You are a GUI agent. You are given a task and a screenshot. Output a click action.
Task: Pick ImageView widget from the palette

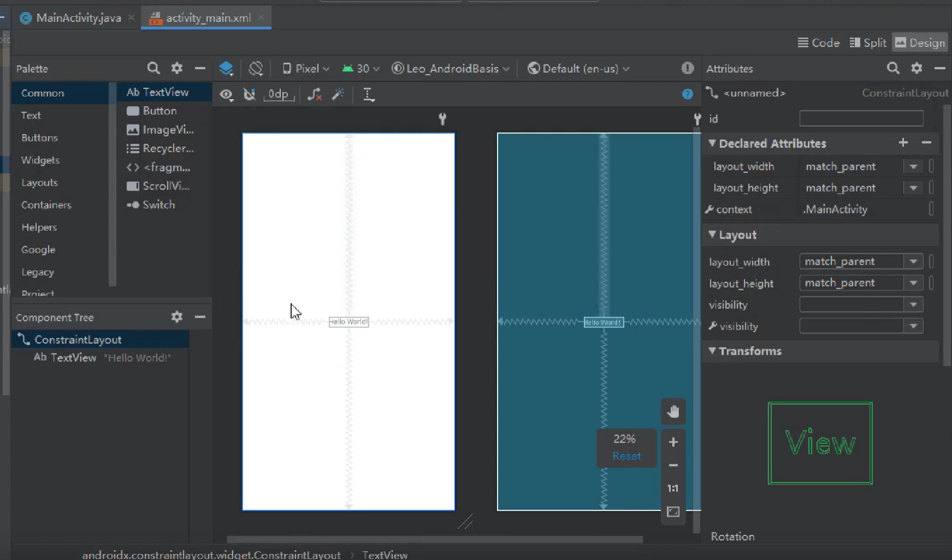point(164,129)
